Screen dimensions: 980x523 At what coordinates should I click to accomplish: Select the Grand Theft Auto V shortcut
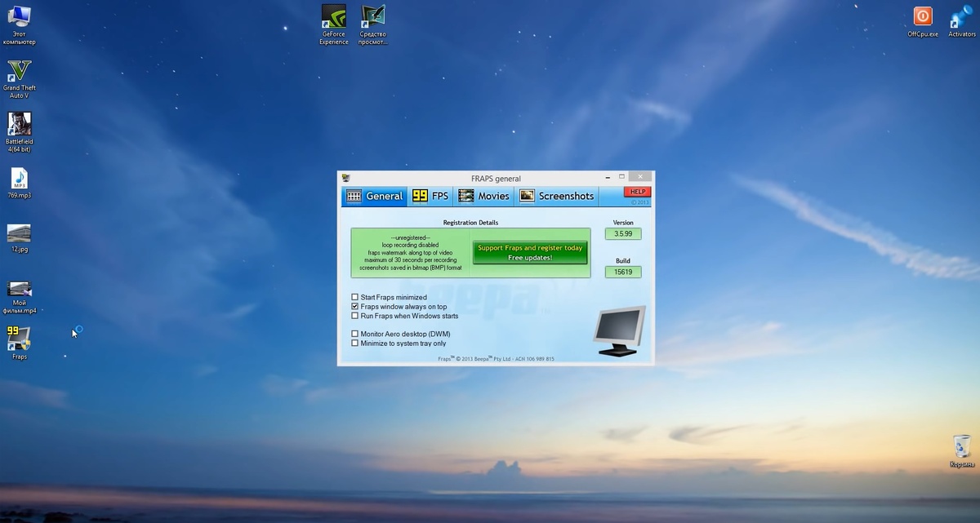19,79
